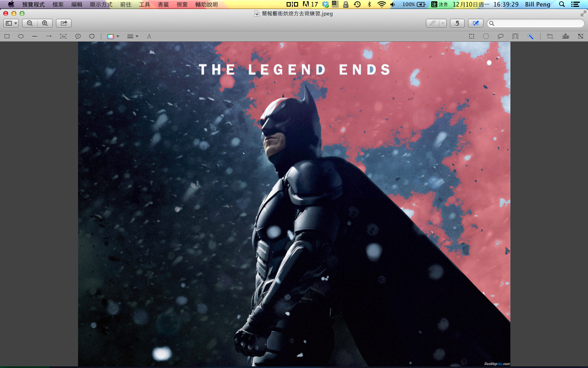Open the Fonts panel with A icon
The height and width of the screenshot is (368, 588).
[x=149, y=36]
